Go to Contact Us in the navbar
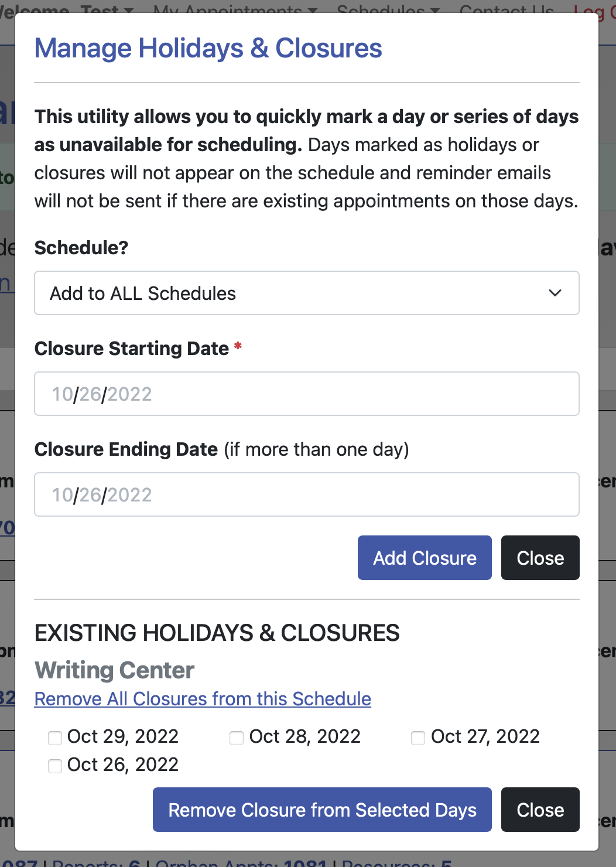616x867 pixels. click(x=507, y=8)
